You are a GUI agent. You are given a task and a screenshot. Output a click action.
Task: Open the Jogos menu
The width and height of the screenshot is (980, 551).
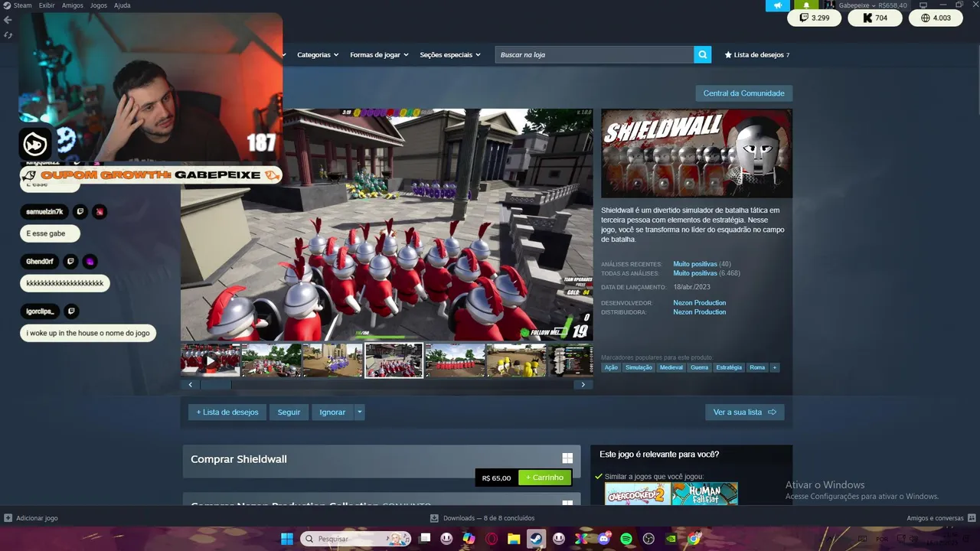click(99, 5)
